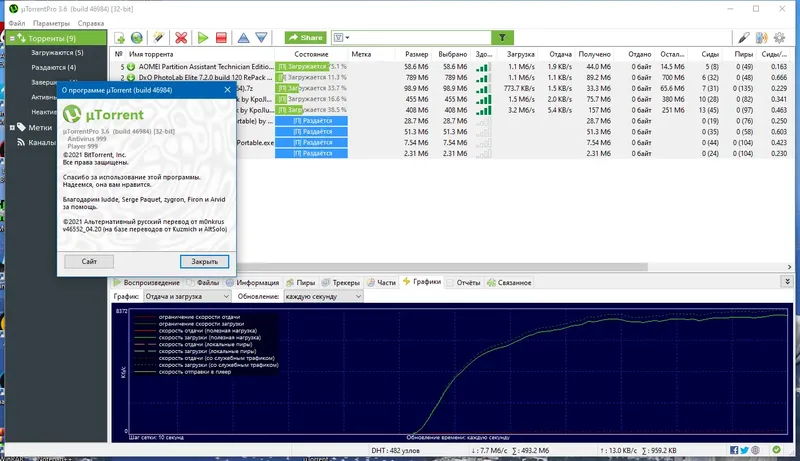
Task: Click the Add Torrent toolbar icon
Action: pos(119,38)
